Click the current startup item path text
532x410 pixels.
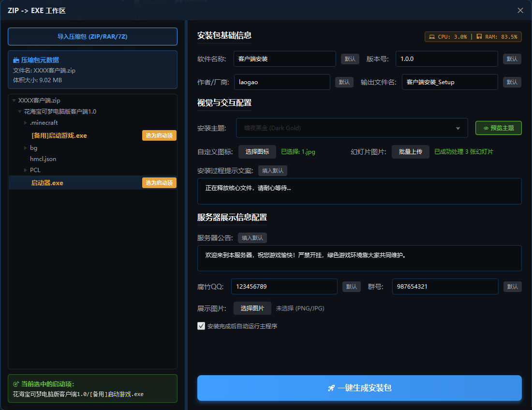[x=78, y=394]
